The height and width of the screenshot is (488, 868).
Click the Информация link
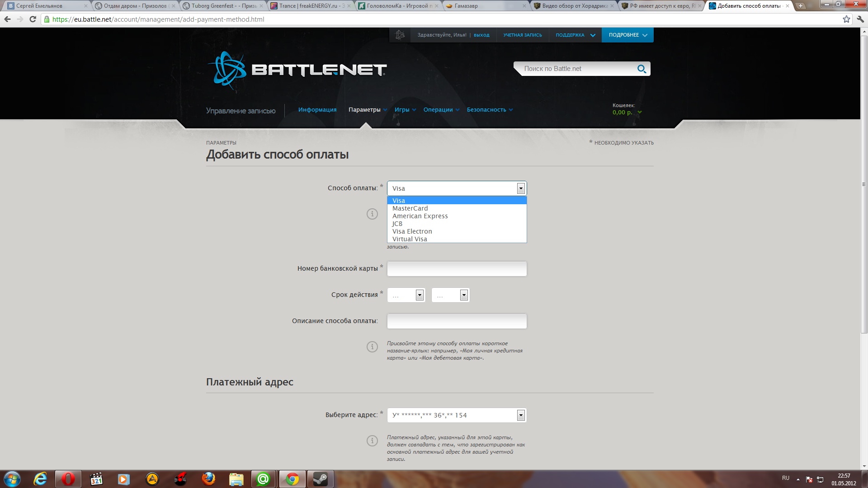pyautogui.click(x=317, y=110)
